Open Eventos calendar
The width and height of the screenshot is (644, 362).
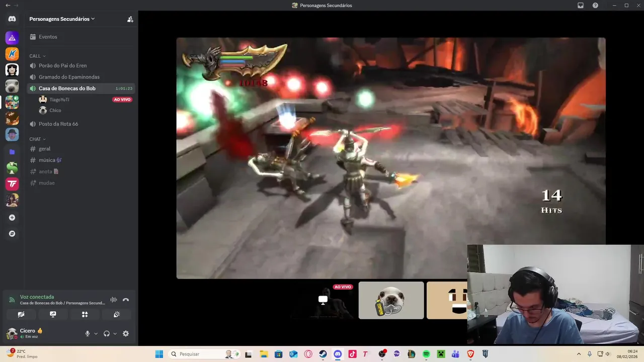point(81,37)
